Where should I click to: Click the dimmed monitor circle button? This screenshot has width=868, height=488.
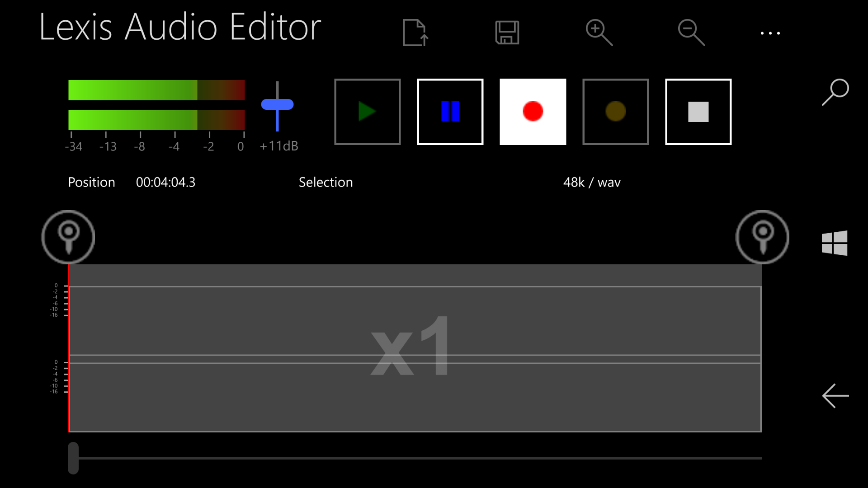coord(616,111)
